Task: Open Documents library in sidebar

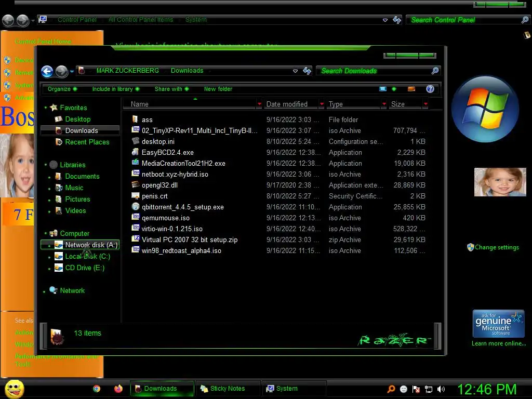Action: tap(82, 177)
